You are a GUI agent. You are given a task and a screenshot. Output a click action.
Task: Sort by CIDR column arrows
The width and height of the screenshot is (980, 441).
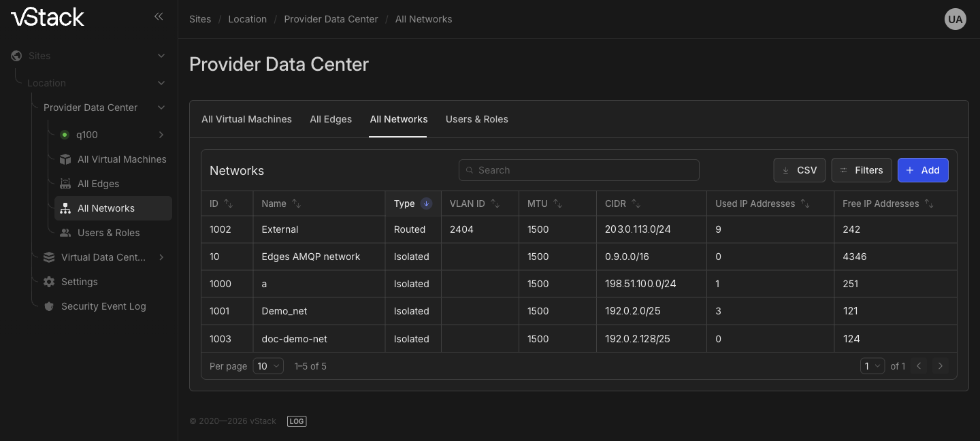click(x=636, y=203)
